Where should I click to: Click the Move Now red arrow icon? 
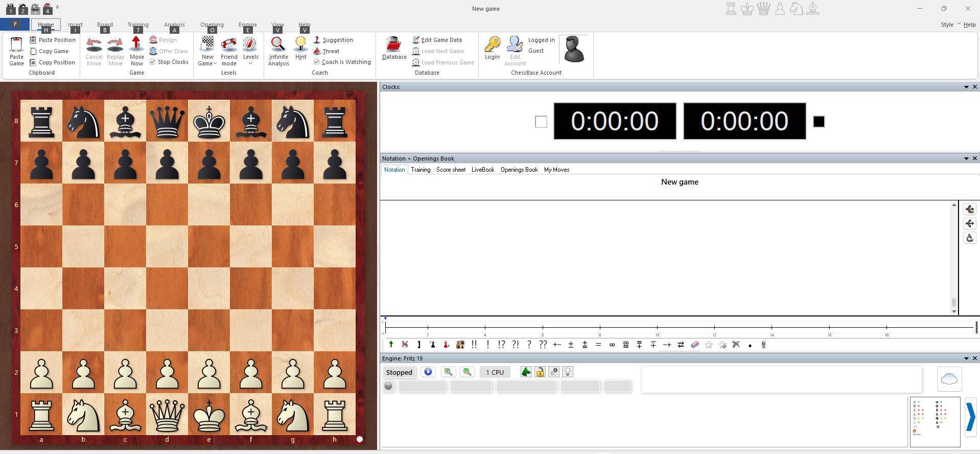coord(136,44)
